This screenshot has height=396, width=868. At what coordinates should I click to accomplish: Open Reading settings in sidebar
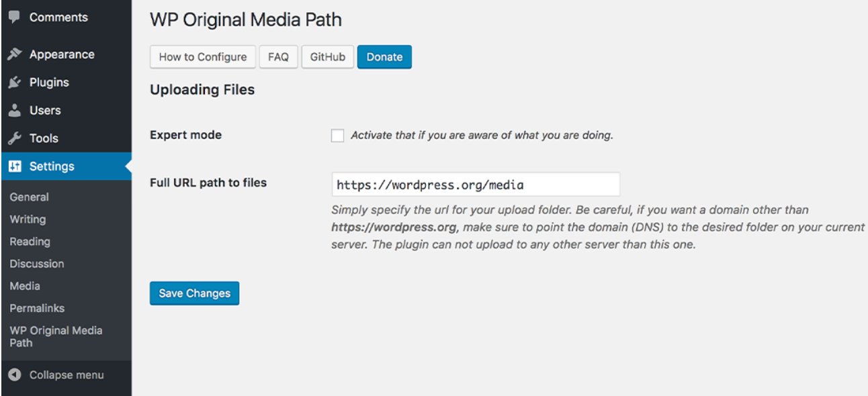tap(30, 242)
